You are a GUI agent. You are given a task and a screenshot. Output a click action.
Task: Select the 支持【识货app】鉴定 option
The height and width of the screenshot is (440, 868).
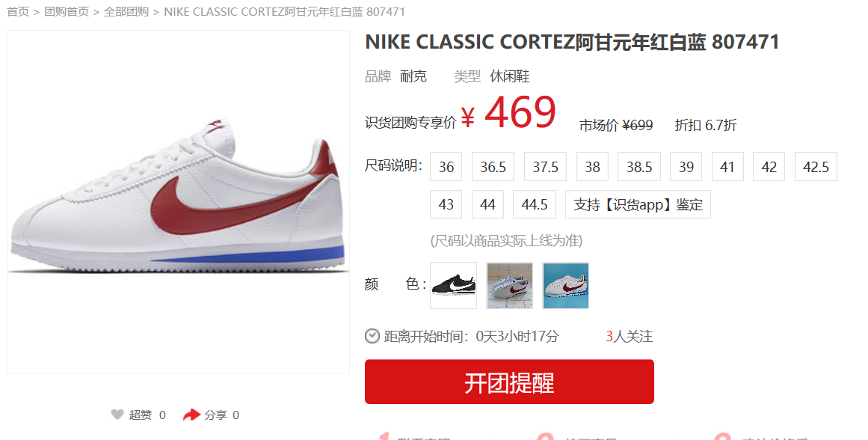click(x=638, y=204)
